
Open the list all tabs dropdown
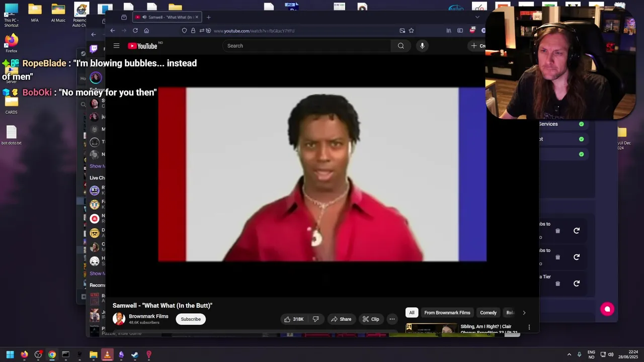click(x=477, y=17)
